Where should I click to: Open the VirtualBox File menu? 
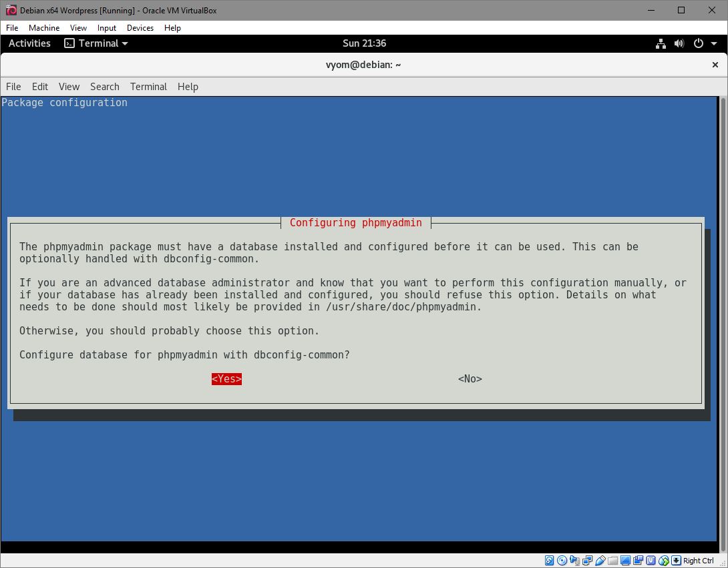click(x=12, y=28)
